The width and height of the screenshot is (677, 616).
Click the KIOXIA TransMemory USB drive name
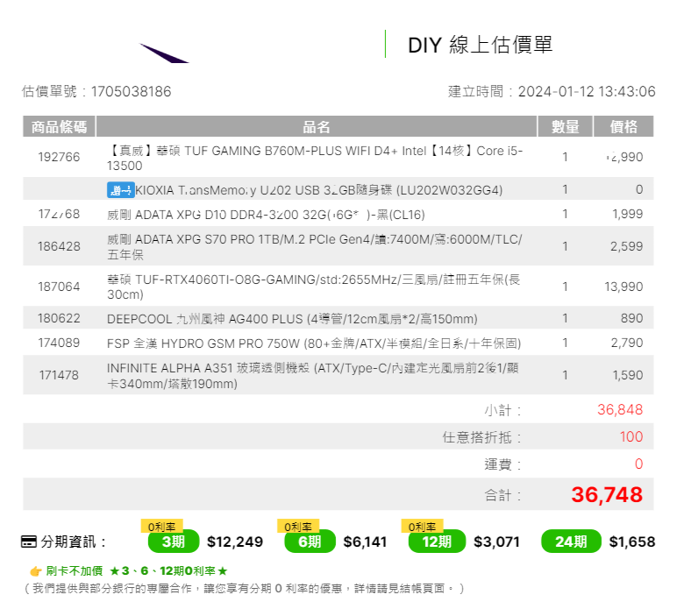tap(319, 190)
